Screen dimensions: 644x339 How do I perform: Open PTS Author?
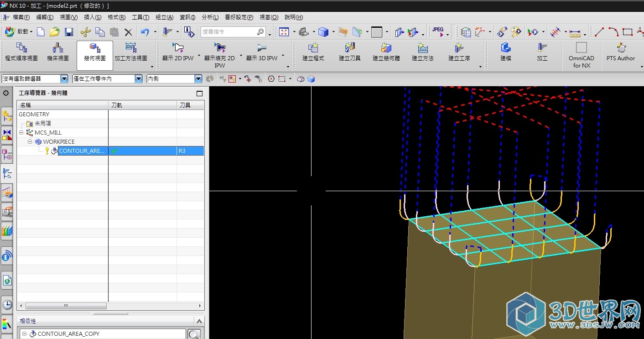621,52
